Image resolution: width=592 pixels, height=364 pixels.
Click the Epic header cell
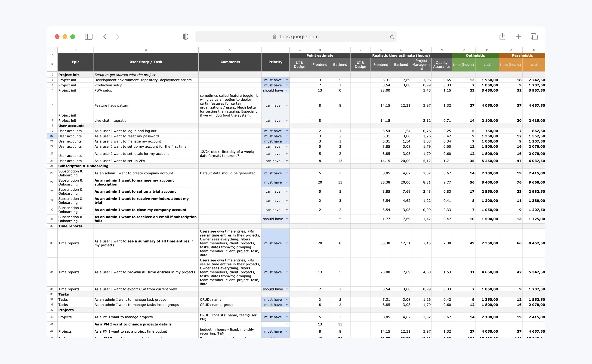pyautogui.click(x=75, y=62)
